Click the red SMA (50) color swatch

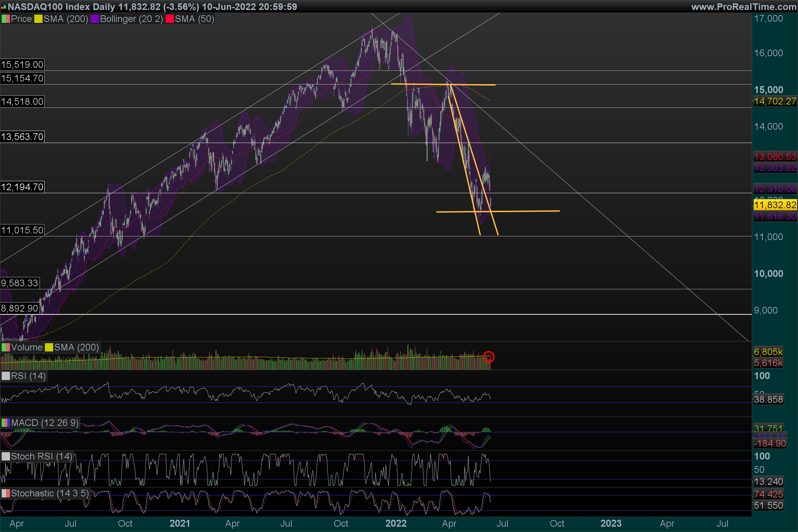click(170, 19)
